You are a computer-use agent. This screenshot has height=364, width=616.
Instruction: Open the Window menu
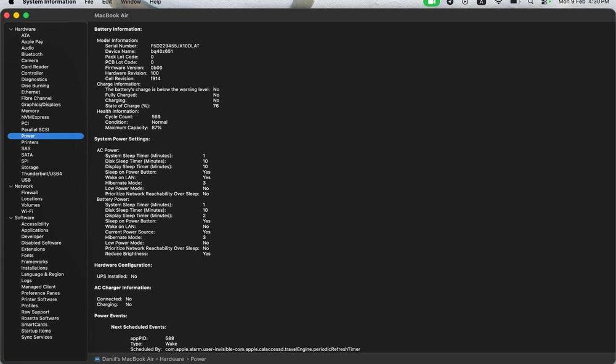pos(131,2)
